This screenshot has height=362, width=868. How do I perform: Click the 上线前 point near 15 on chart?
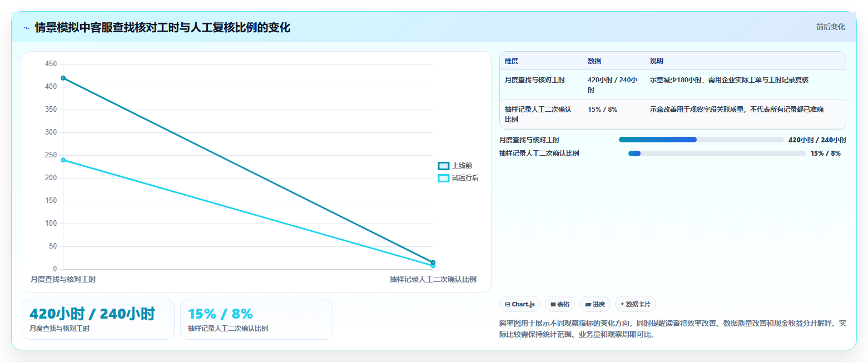coord(433,262)
